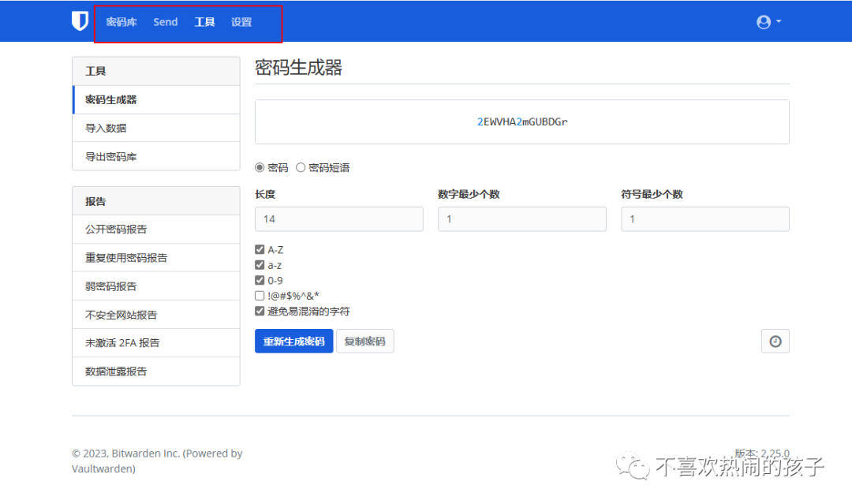
Task: Switch to the Send section
Action: [x=165, y=21]
